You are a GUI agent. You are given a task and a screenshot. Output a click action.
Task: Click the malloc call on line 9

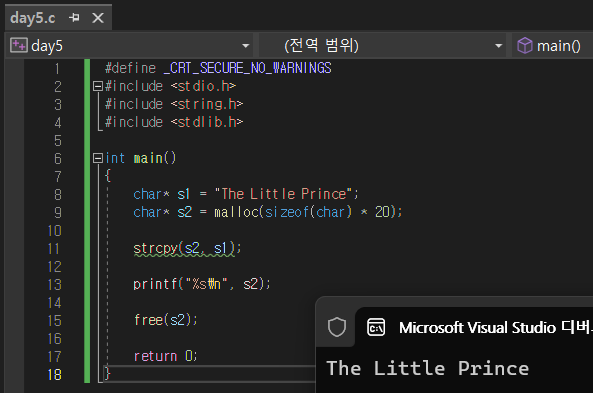click(308, 212)
